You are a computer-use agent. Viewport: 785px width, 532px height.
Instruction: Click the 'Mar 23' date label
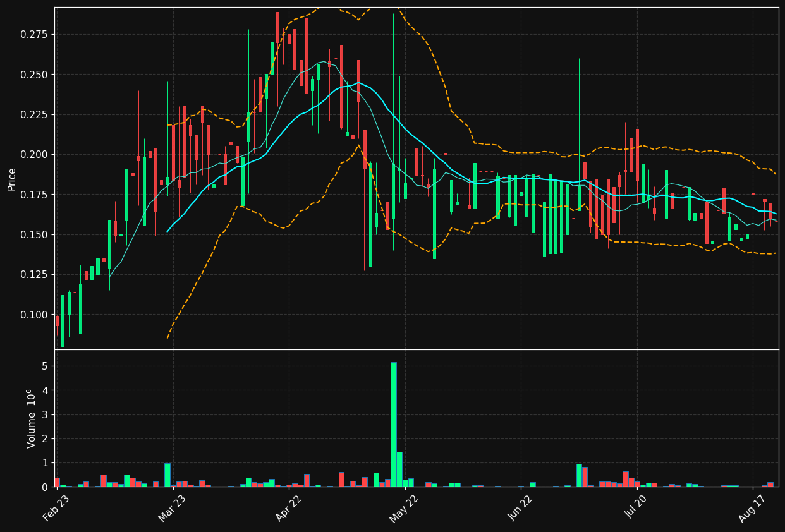coord(171,507)
